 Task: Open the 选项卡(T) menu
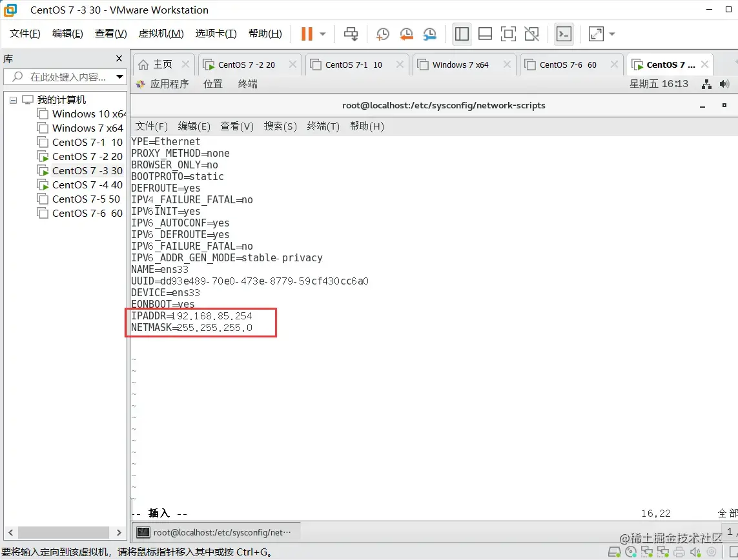[x=216, y=34]
